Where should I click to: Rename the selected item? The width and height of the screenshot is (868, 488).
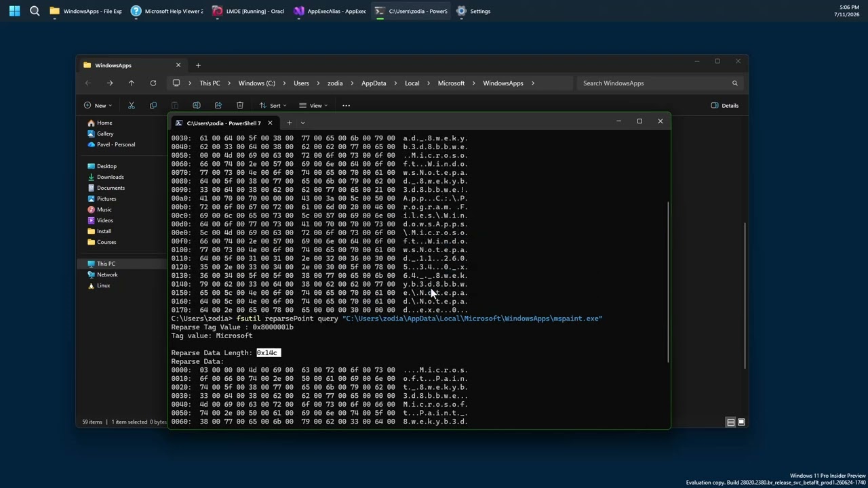pos(197,105)
